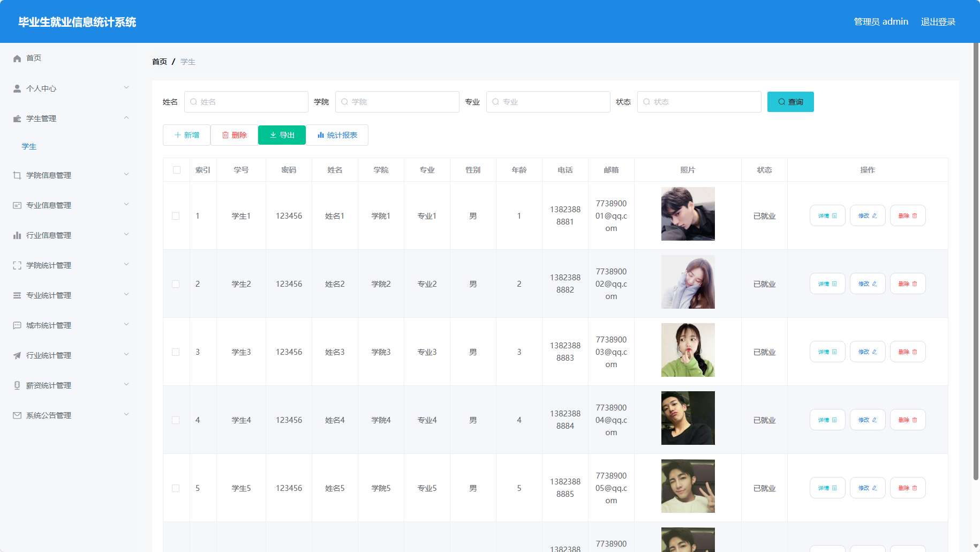Image resolution: width=980 pixels, height=552 pixels.
Task: Click the icon beside 薪资统计管理
Action: (x=17, y=385)
